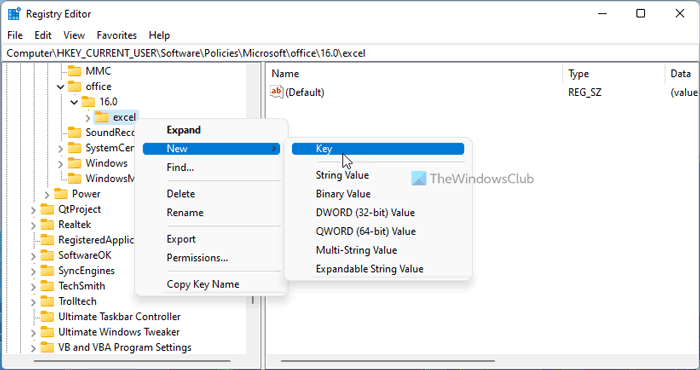
Task: Expand the Realtek key
Action: pos(33,225)
